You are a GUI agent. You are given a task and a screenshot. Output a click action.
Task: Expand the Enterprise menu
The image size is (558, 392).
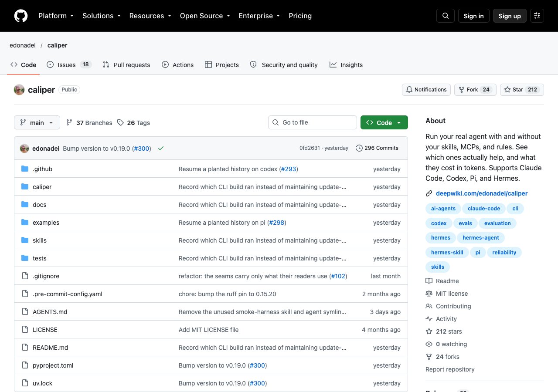click(x=259, y=16)
